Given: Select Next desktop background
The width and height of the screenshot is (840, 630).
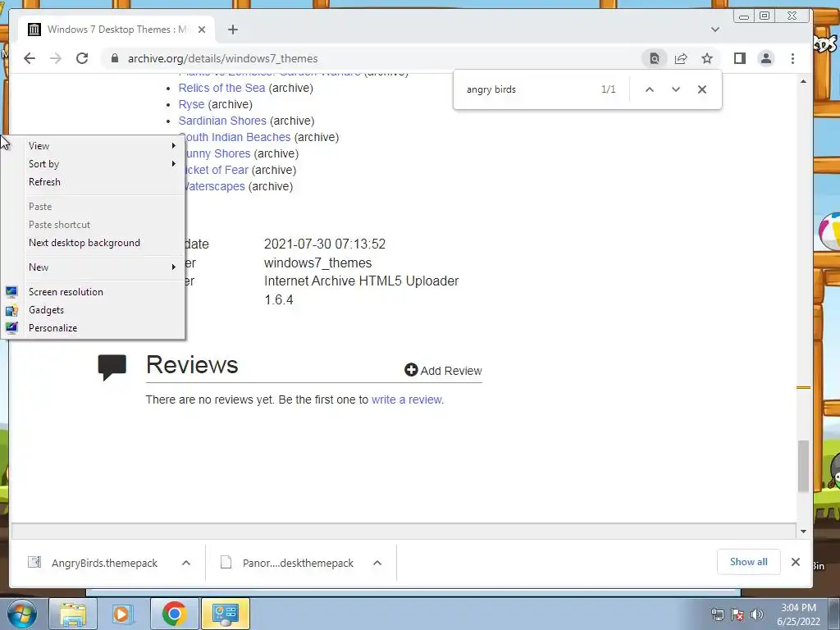Looking at the screenshot, I should [102, 243].
